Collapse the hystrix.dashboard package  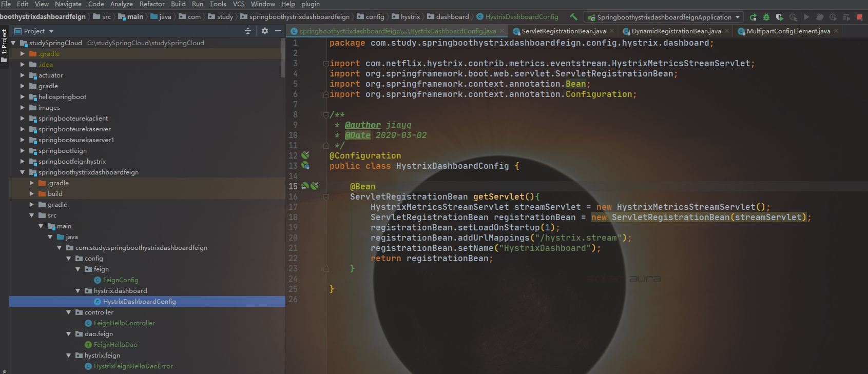78,291
